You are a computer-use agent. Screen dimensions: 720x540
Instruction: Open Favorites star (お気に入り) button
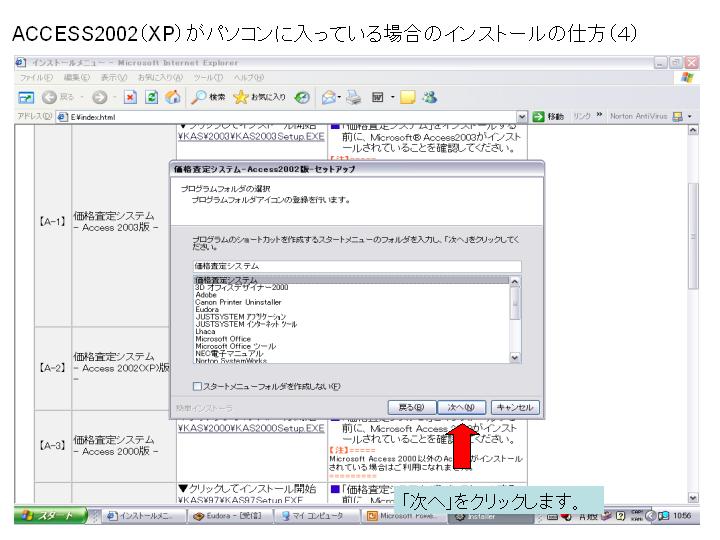click(259, 97)
